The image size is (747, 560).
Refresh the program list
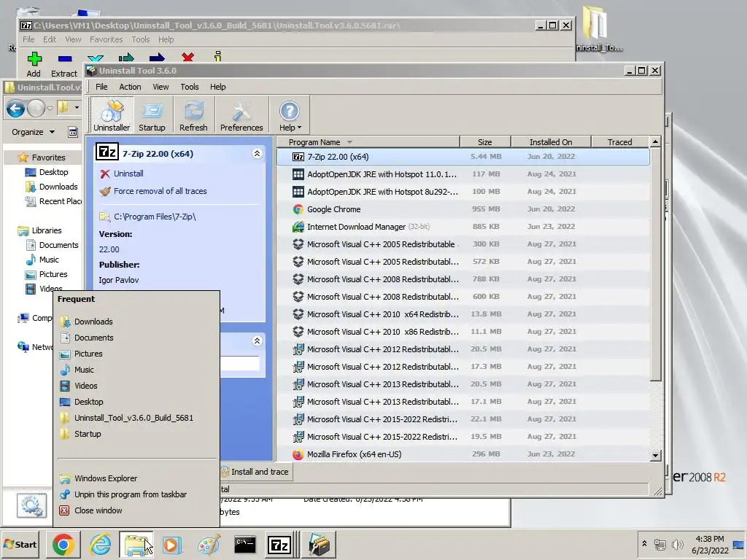tap(193, 114)
